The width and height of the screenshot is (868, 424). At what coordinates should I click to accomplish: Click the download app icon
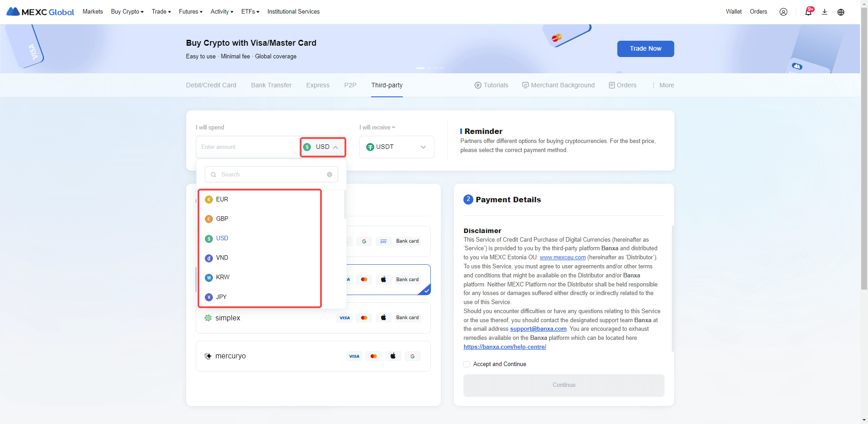(824, 12)
